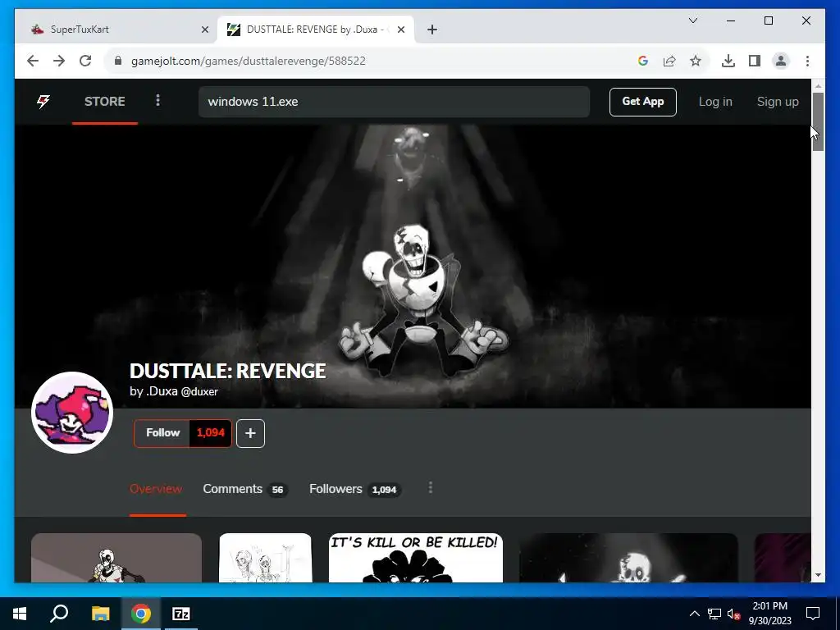840x630 pixels.
Task: Open a new browser tab with plus
Action: click(432, 30)
